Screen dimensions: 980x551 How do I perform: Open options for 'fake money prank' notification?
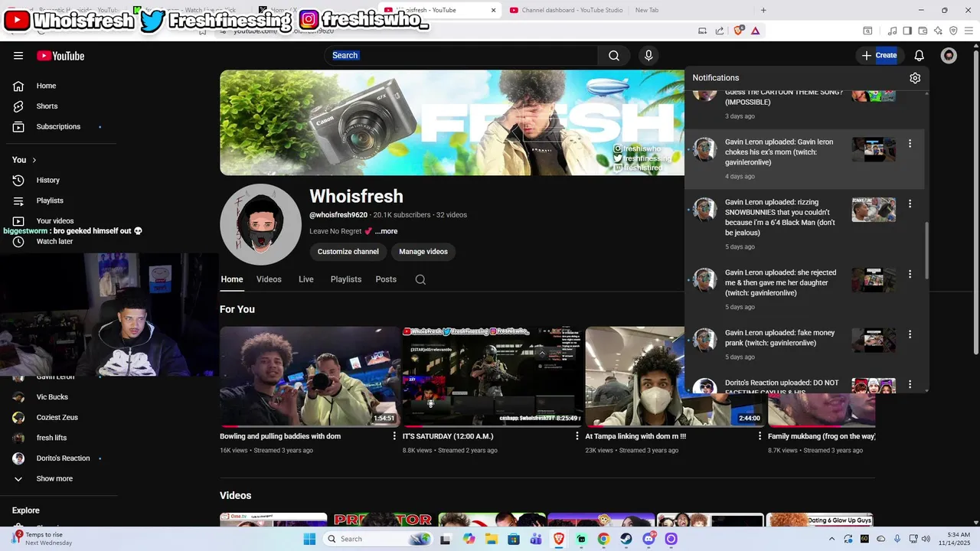point(910,334)
